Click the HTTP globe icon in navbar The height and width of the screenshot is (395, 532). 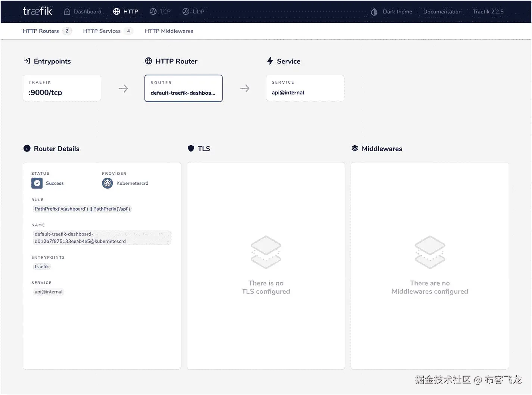coord(116,12)
